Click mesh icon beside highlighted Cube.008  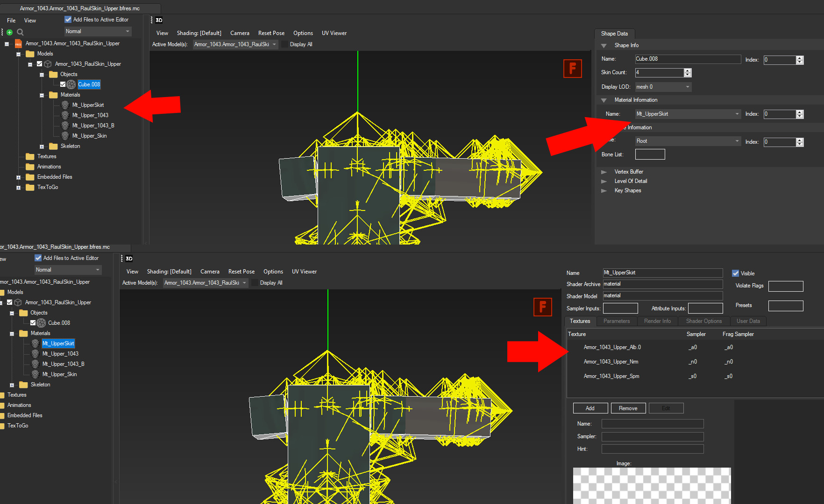[x=71, y=84]
